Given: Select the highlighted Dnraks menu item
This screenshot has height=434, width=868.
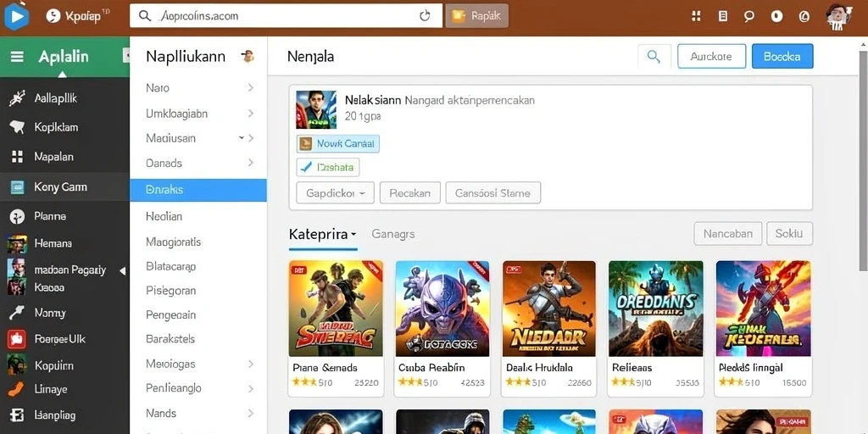Looking at the screenshot, I should tap(198, 190).
